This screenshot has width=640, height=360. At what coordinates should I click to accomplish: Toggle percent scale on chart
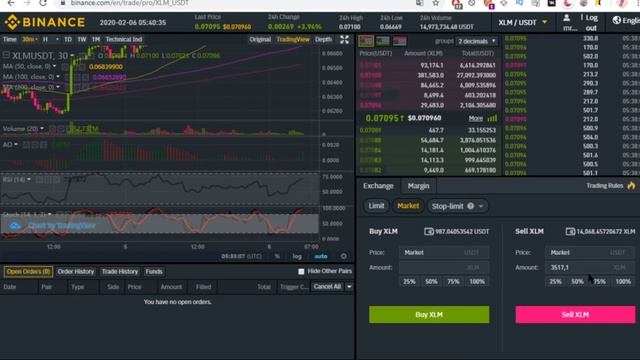277,256
